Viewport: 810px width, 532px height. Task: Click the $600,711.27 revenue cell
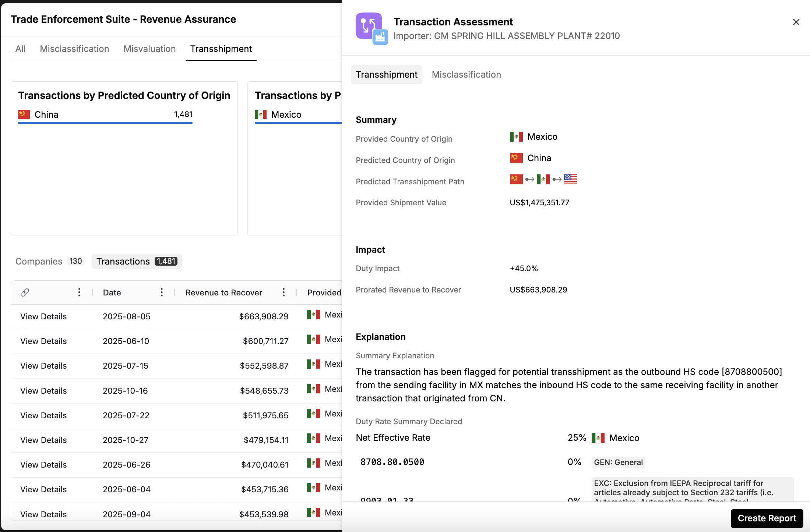[265, 341]
